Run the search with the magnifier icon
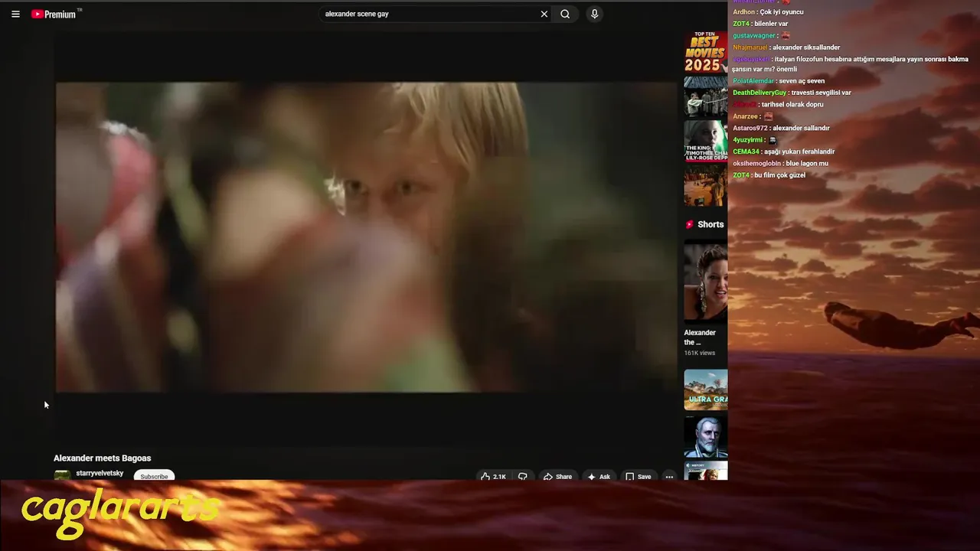 click(565, 14)
